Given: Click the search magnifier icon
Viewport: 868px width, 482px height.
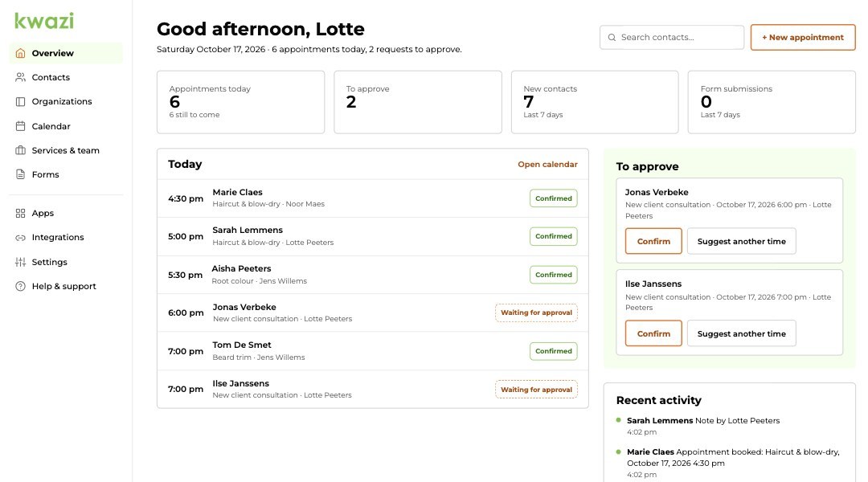Looking at the screenshot, I should [612, 38].
